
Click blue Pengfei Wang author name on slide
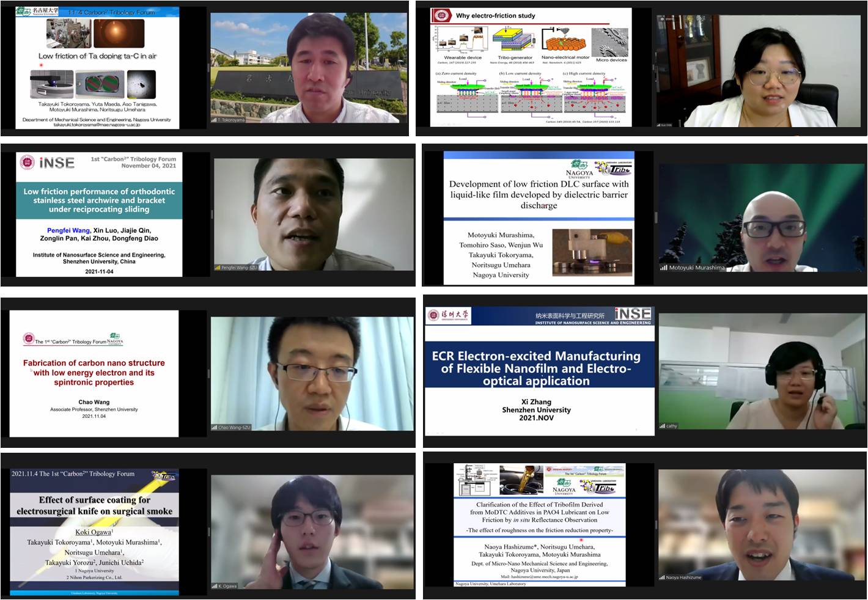(68, 230)
